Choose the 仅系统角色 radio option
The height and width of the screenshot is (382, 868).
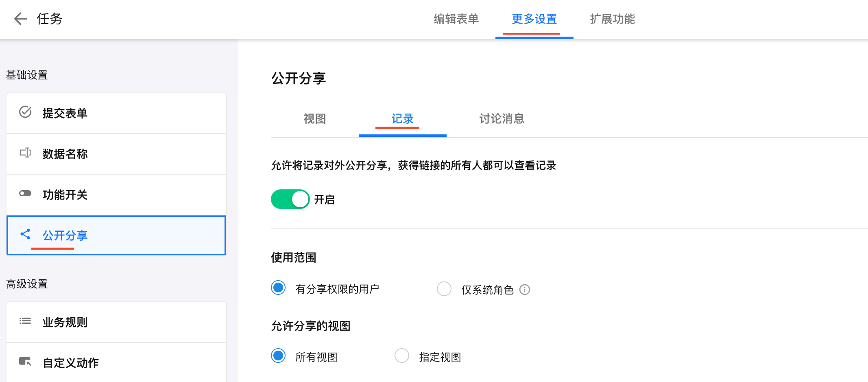coord(444,289)
